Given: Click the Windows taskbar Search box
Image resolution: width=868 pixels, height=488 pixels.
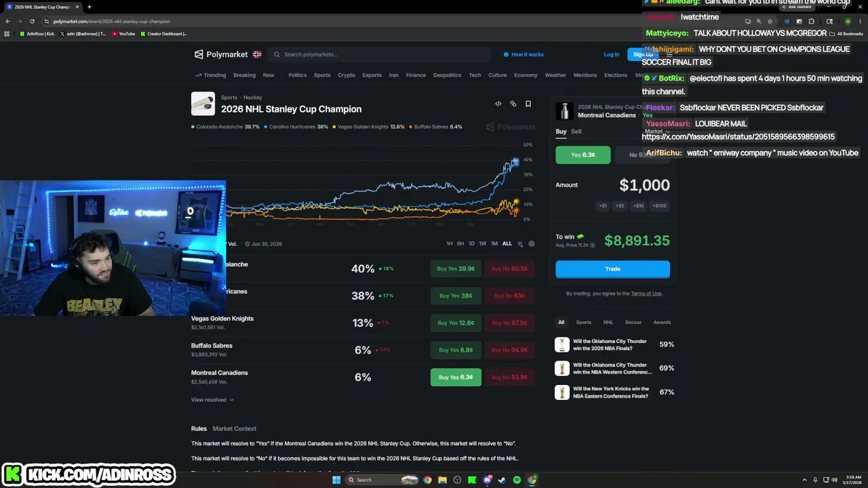Looking at the screenshot, I should (382, 480).
